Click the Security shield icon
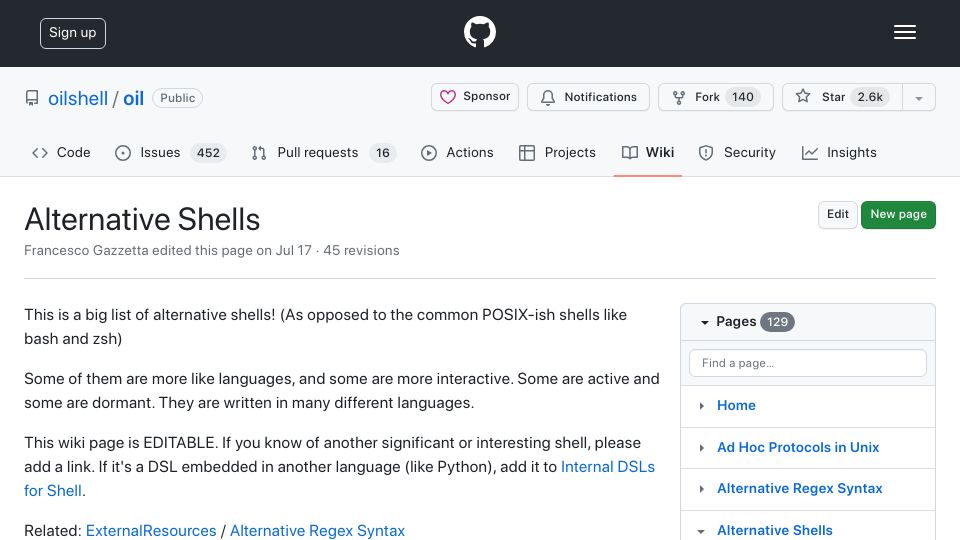The height and width of the screenshot is (540, 960). click(x=706, y=152)
